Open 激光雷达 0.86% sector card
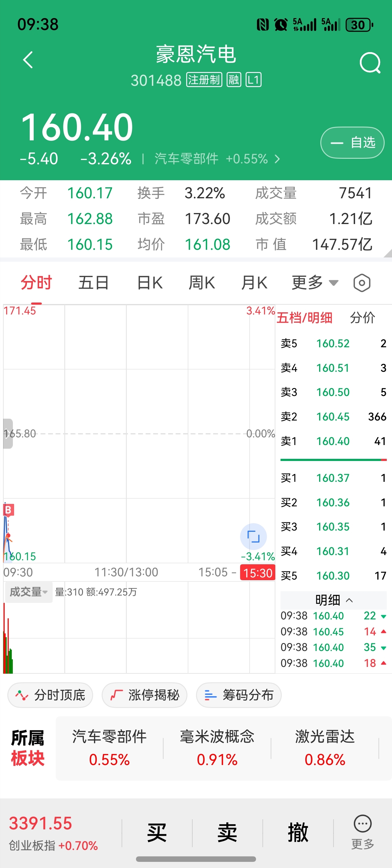Viewport: 392px width, 868px height. pyautogui.click(x=325, y=748)
